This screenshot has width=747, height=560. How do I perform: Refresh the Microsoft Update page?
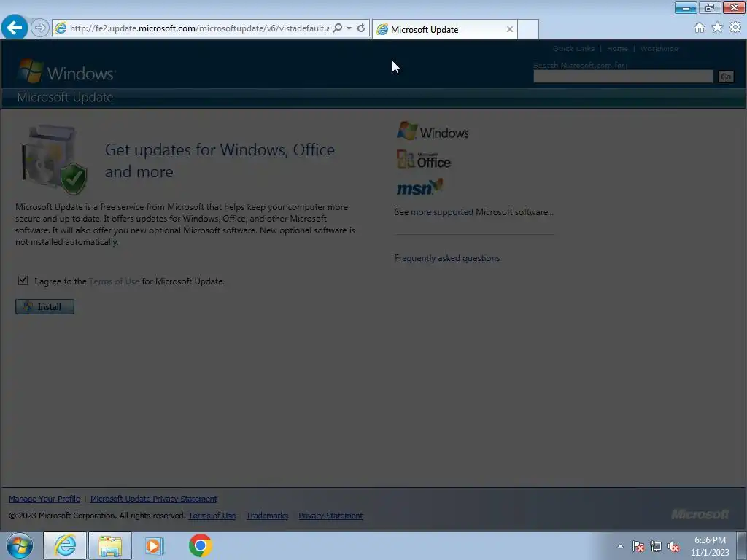pyautogui.click(x=361, y=28)
